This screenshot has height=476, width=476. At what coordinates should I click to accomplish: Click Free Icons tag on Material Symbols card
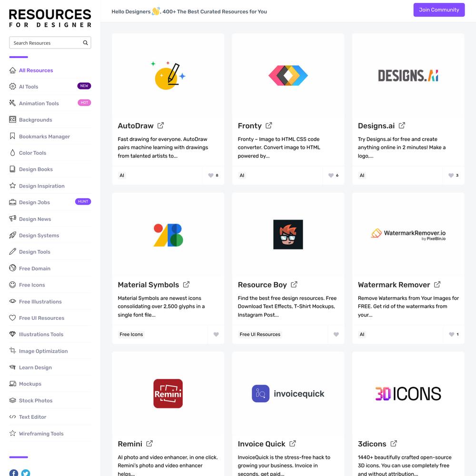click(x=131, y=334)
